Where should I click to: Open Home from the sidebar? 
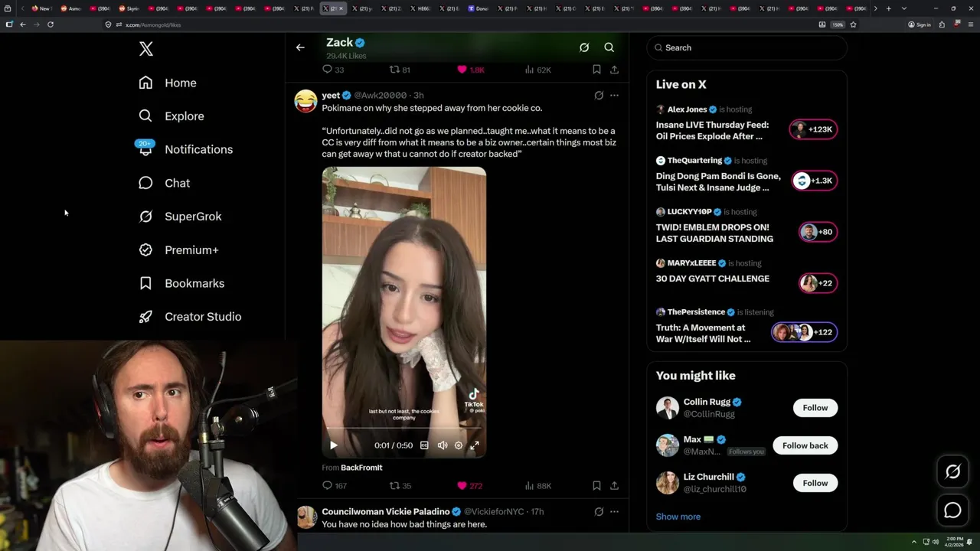pyautogui.click(x=168, y=83)
